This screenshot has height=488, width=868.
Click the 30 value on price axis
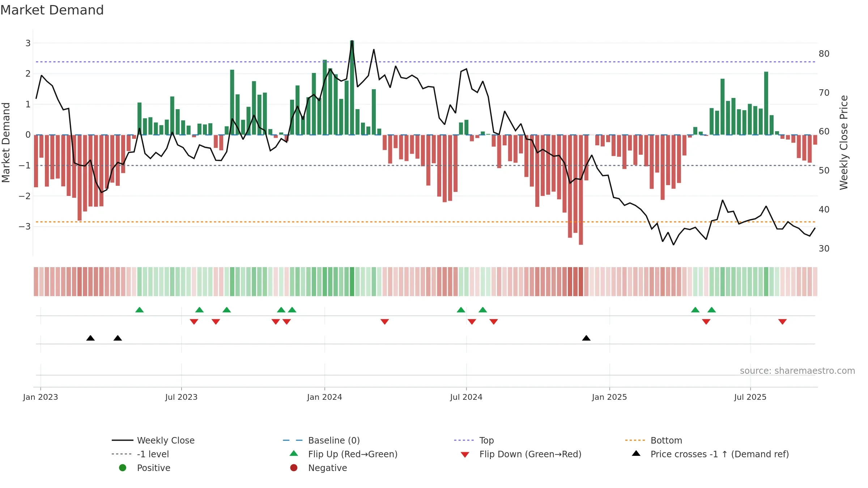point(824,249)
